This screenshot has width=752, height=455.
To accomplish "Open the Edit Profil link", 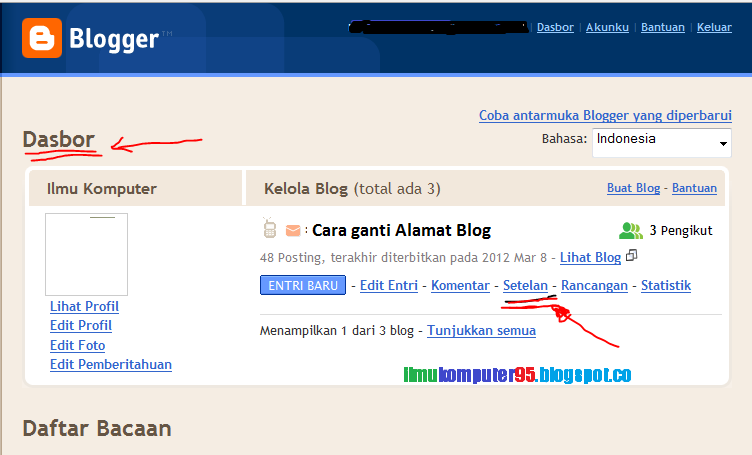I will tap(81, 326).
